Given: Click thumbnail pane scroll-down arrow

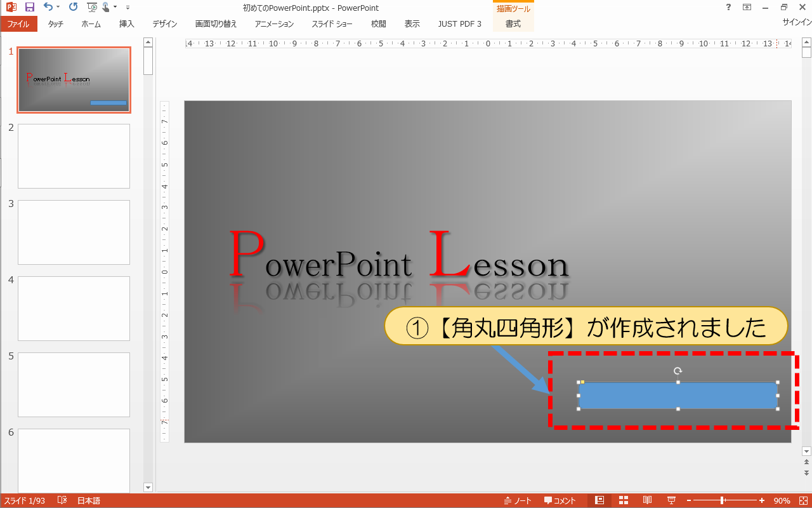Looking at the screenshot, I should (148, 488).
